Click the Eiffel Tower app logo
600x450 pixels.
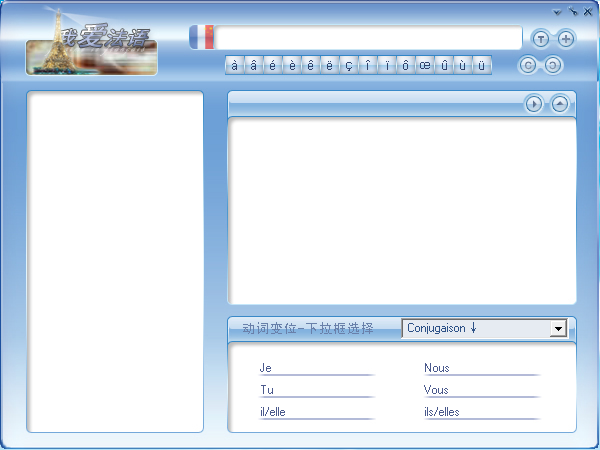point(91,44)
